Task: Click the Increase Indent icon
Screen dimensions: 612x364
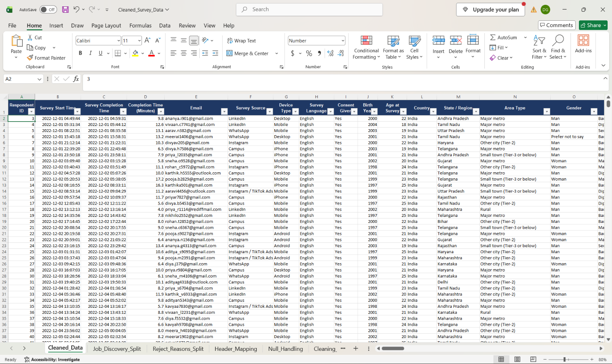Action: (215, 53)
